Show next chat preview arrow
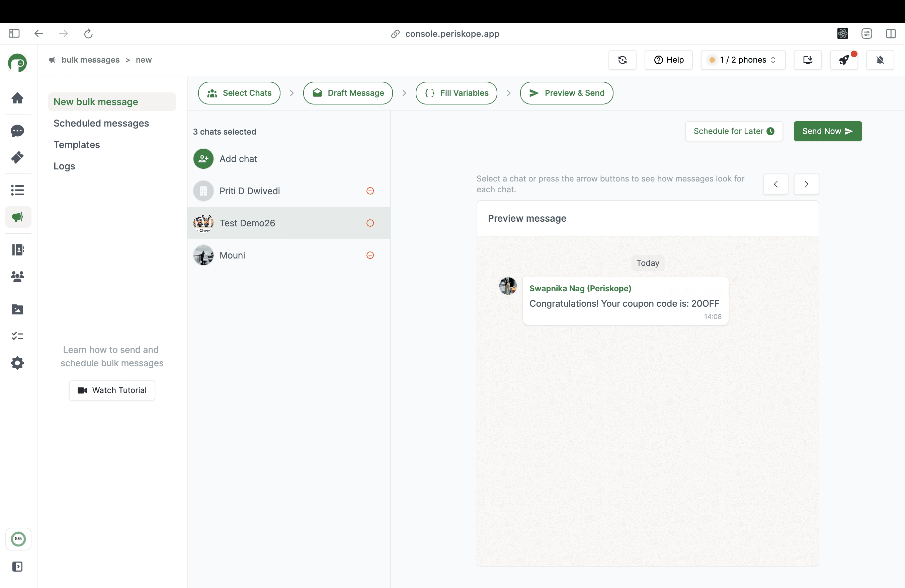This screenshot has height=588, width=905. (806, 185)
